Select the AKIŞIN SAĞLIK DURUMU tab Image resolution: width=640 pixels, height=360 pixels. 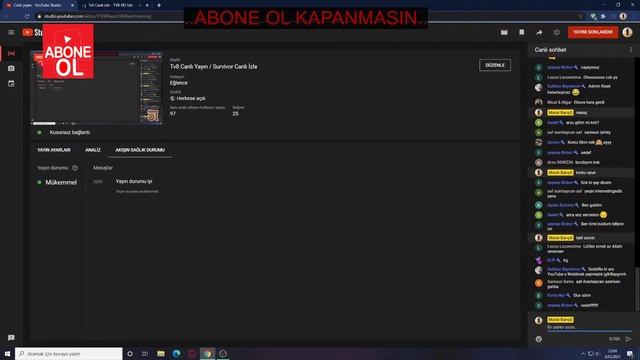(x=140, y=150)
